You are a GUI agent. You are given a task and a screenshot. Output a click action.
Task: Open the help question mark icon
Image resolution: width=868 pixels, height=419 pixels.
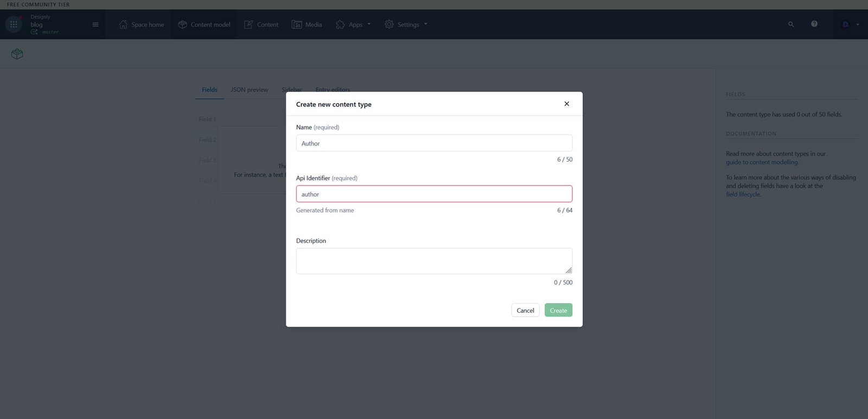pyautogui.click(x=814, y=24)
